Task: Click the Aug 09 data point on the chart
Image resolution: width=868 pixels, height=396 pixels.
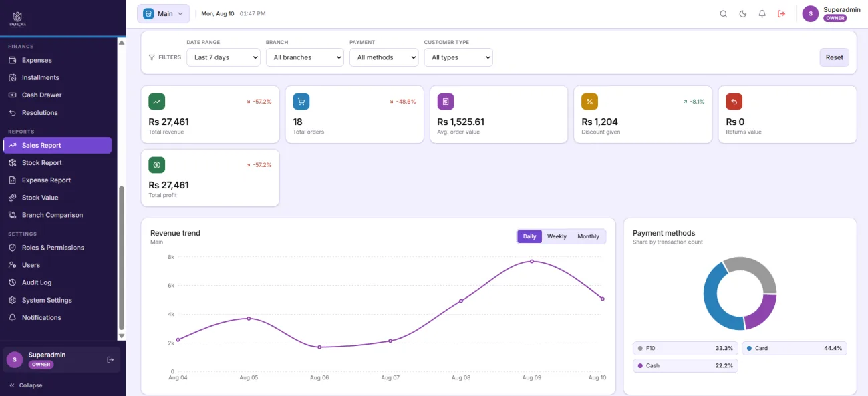Action: [x=532, y=261]
